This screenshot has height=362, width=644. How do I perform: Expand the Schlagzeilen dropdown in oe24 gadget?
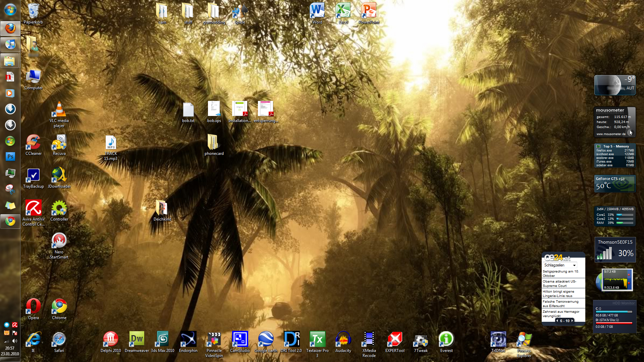click(574, 265)
